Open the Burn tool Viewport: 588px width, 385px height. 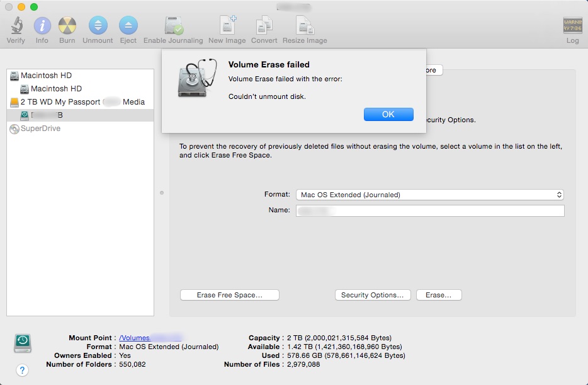[67, 25]
